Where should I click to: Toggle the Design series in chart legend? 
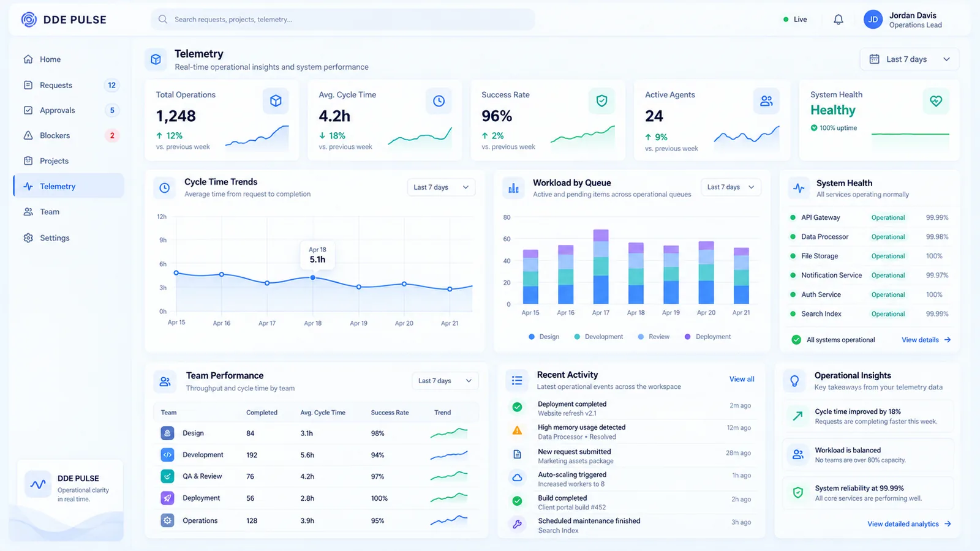544,337
